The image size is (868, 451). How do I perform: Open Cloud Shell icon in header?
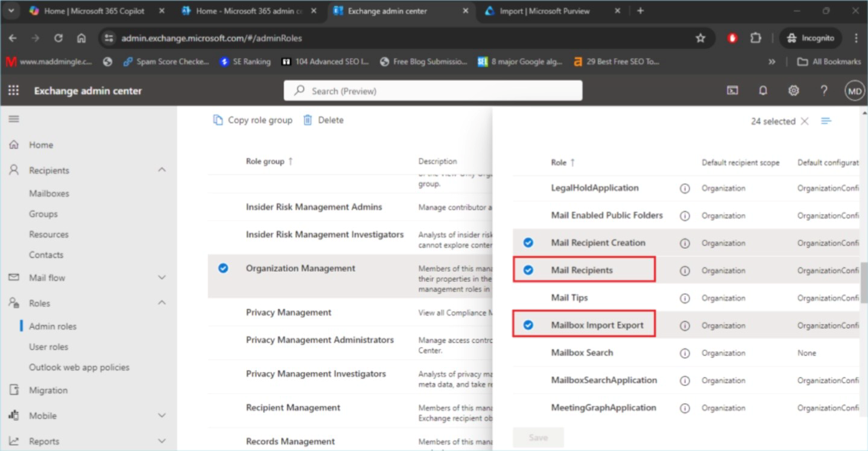pyautogui.click(x=732, y=91)
